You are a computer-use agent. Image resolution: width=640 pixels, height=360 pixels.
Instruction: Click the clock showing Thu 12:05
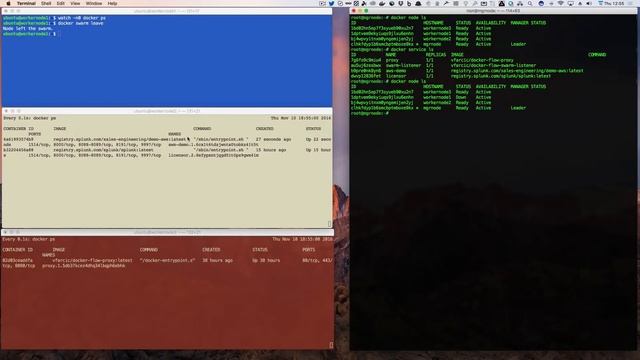tap(614, 3)
